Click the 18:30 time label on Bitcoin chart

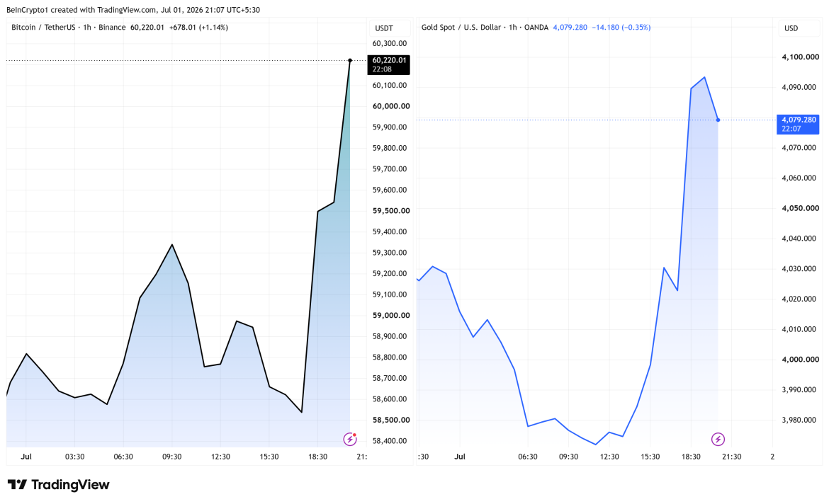tap(317, 457)
